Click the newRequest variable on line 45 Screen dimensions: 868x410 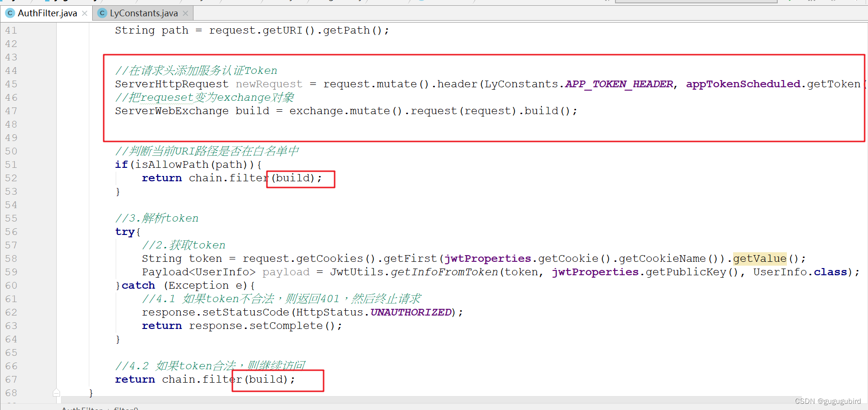pos(269,84)
